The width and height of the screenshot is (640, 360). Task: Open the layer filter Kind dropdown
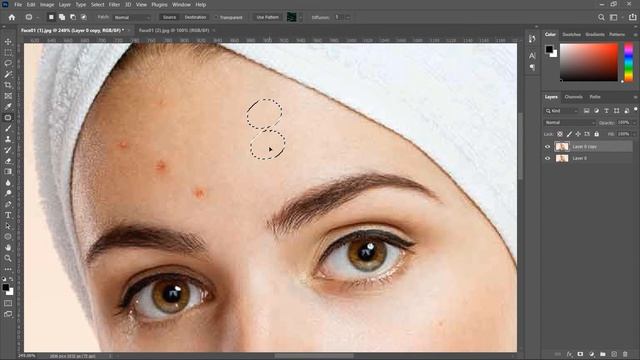562,111
